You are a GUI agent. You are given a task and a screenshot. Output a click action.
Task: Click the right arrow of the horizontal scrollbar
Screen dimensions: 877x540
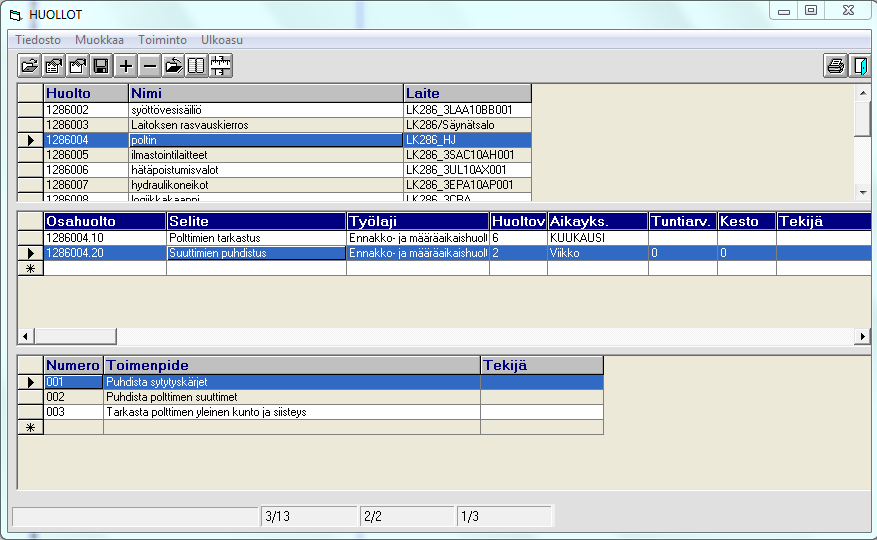pos(862,336)
